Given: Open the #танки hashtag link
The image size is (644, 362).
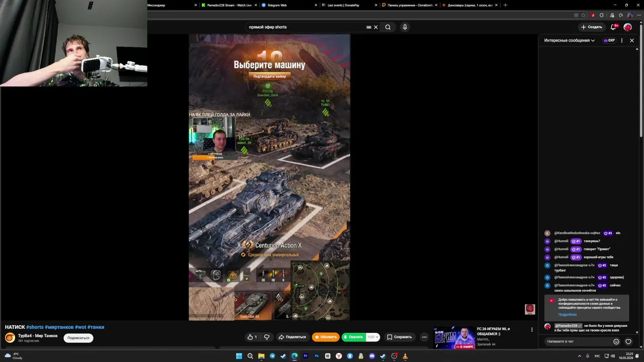Looking at the screenshot, I should coord(96,327).
